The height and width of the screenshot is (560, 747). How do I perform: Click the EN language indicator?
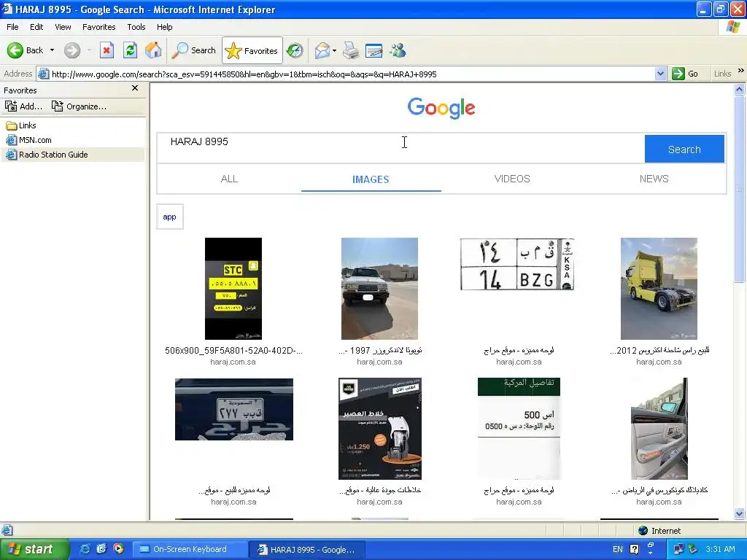point(617,549)
